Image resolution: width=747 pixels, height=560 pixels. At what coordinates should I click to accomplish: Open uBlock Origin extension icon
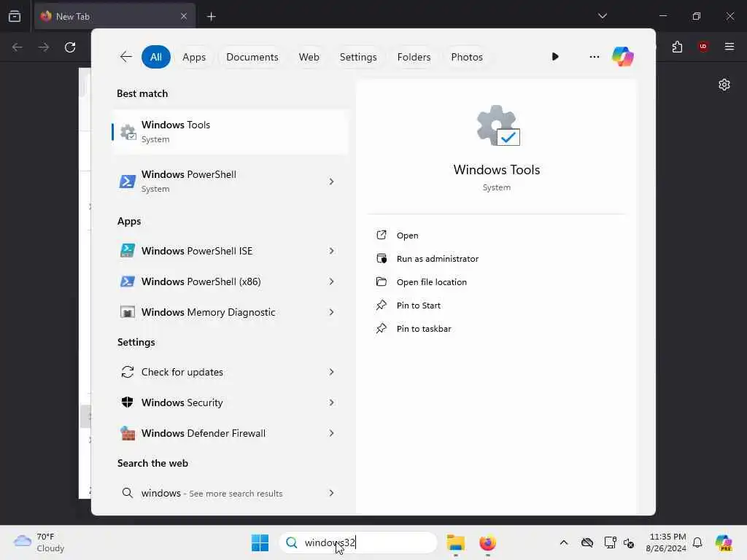703,47
